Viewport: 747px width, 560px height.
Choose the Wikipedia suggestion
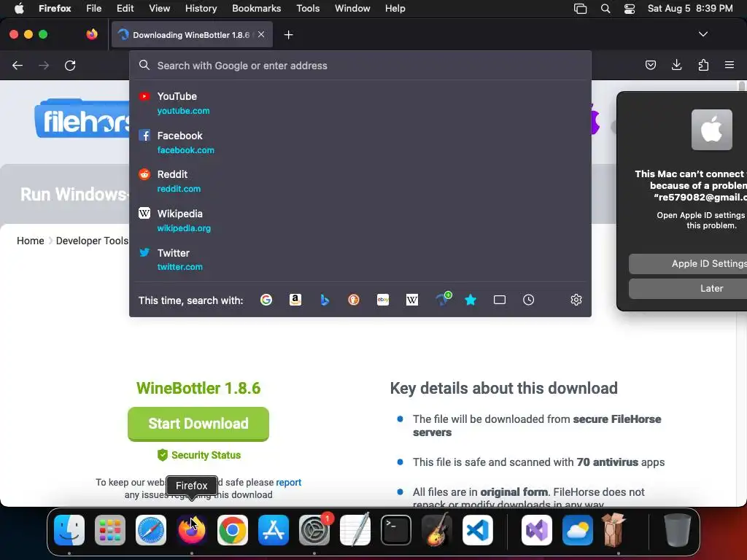(360, 220)
